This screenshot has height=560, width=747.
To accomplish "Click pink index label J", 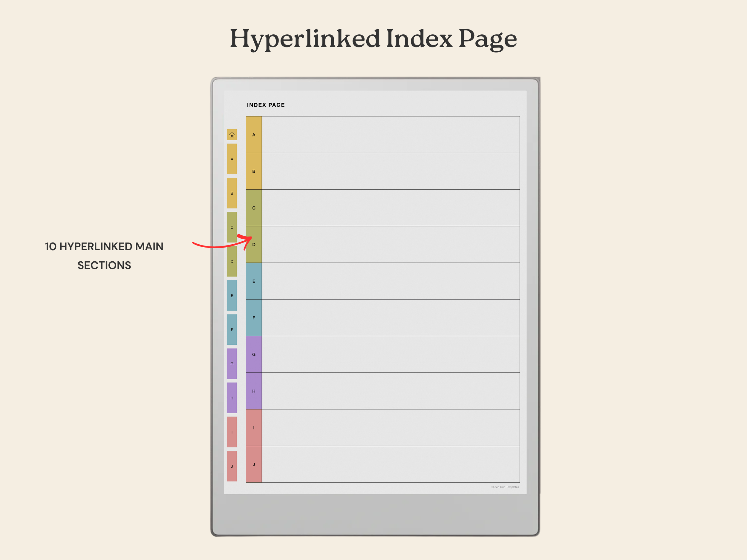I will pyautogui.click(x=254, y=464).
